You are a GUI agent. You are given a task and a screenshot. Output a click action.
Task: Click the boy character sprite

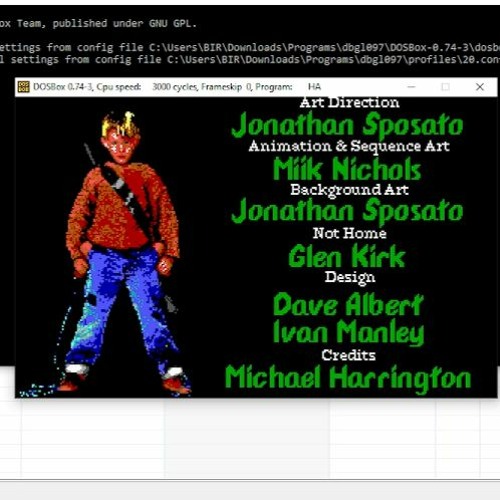click(x=123, y=253)
